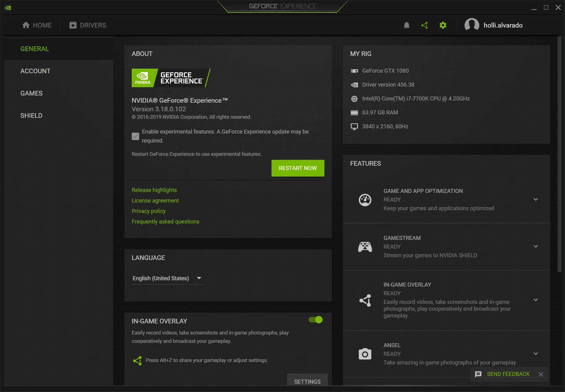Screen dimensions: 565x392
Task: Toggle Enable experimental features checkbox
Action: point(135,136)
